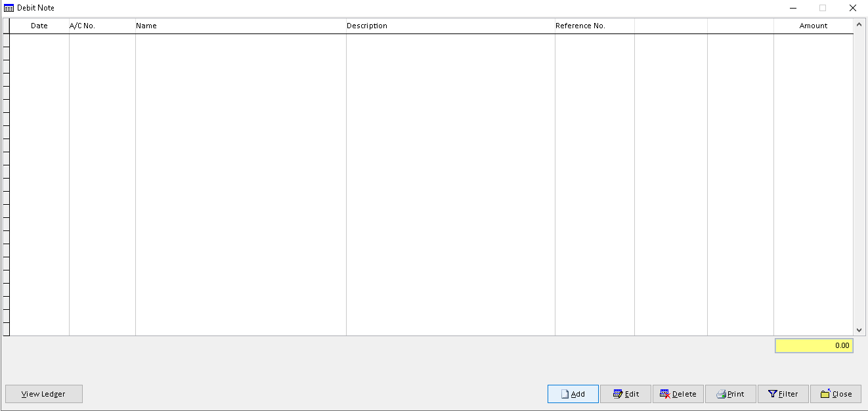Click the Delete button
868x411 pixels.
point(678,394)
